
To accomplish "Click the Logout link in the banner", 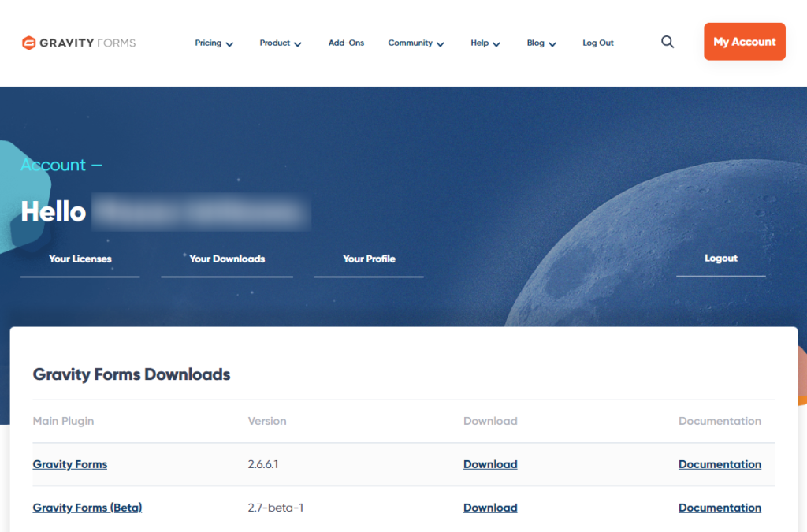I will [x=720, y=259].
